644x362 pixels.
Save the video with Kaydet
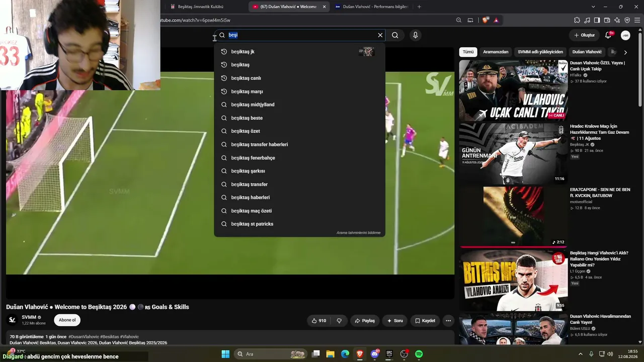[425, 321]
